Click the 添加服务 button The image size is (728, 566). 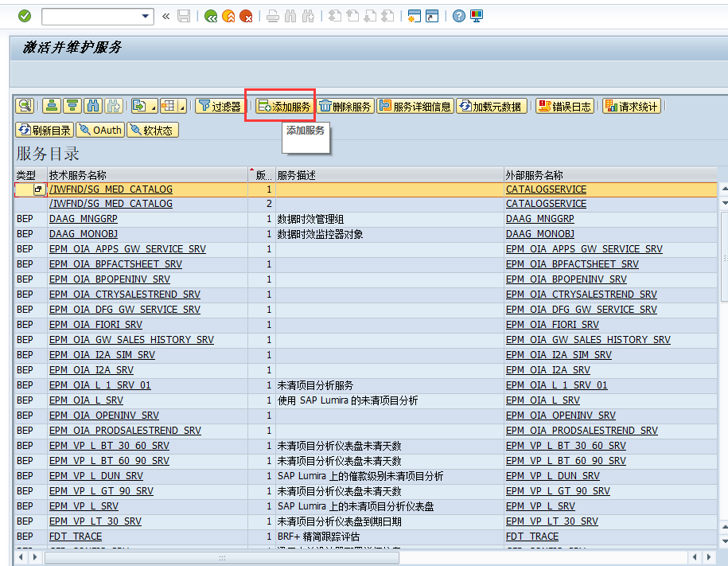pos(284,106)
